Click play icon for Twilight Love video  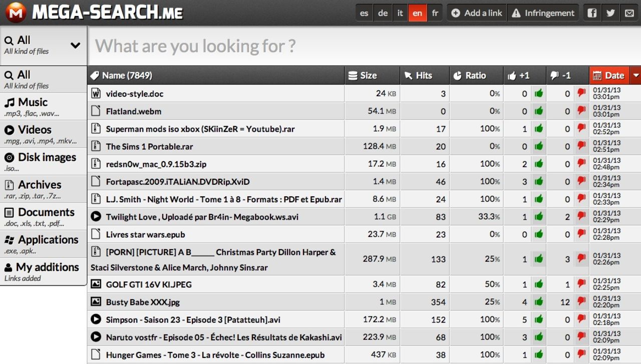(95, 217)
